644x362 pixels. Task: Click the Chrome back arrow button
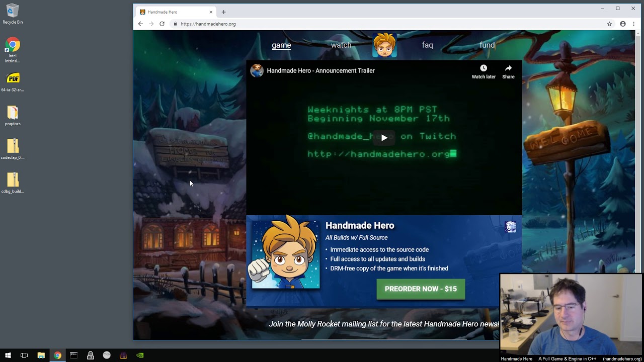pyautogui.click(x=140, y=24)
